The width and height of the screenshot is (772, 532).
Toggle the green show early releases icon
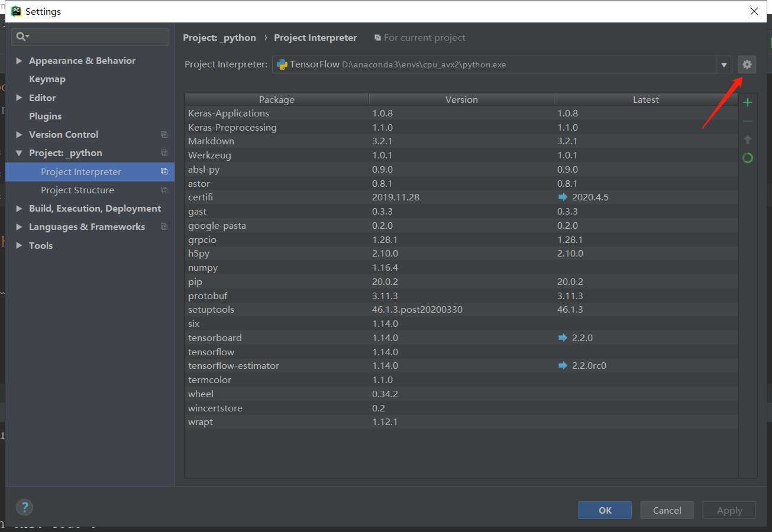coord(748,158)
